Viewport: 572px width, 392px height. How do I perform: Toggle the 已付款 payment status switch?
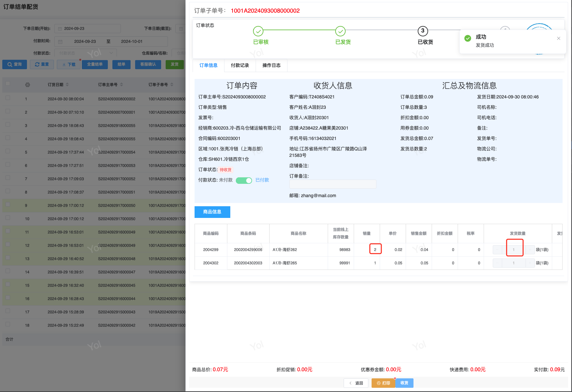point(244,181)
